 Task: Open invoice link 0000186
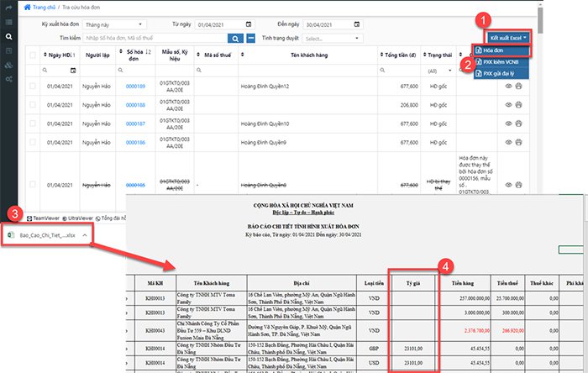click(135, 143)
